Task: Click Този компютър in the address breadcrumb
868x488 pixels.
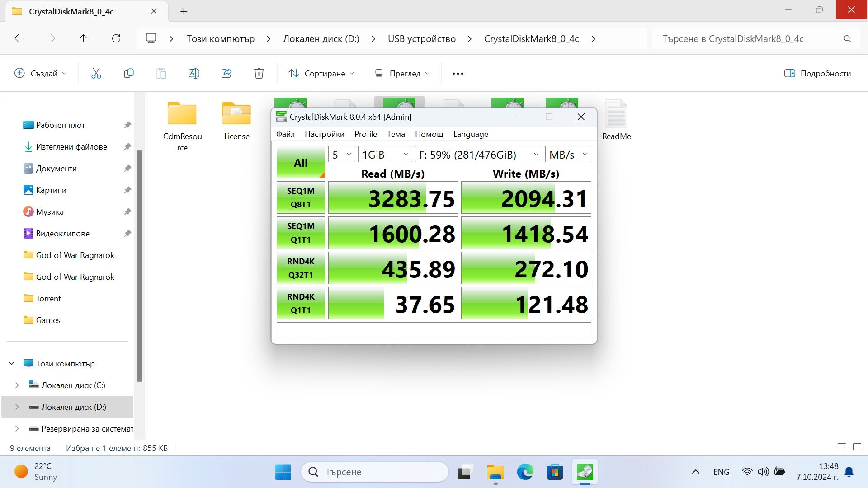Action: [221, 39]
